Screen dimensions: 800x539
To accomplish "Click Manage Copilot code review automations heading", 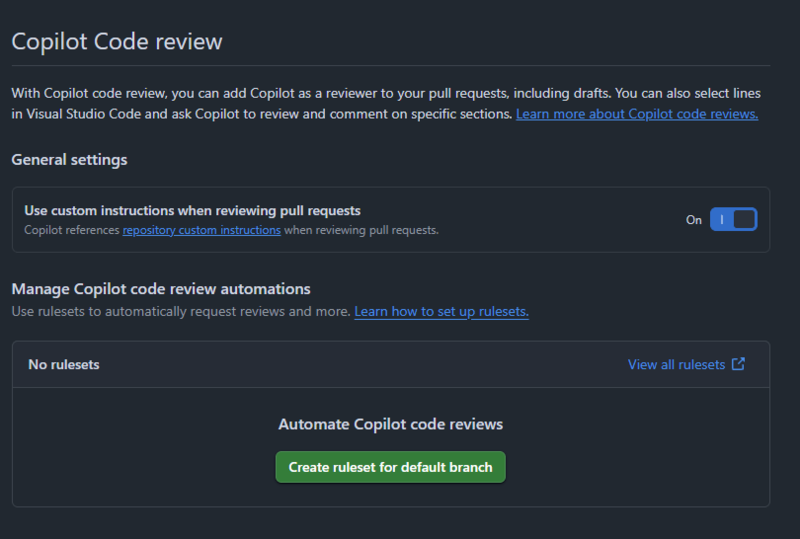I will tap(161, 289).
